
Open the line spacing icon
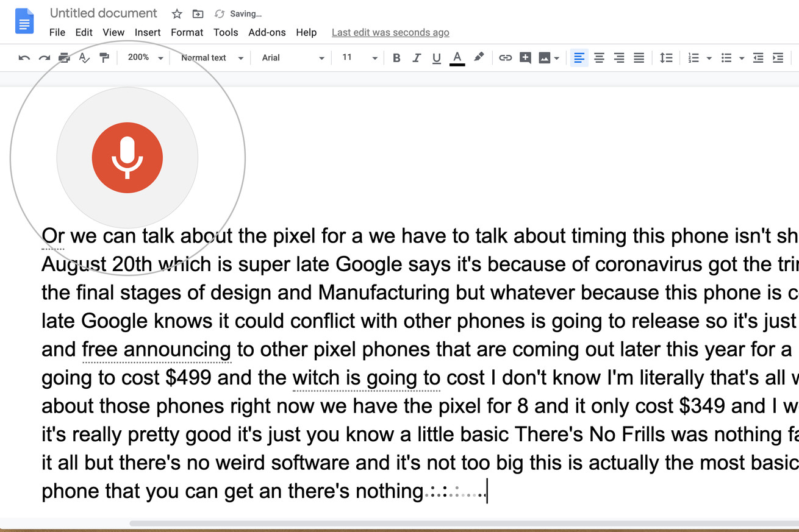click(666, 58)
